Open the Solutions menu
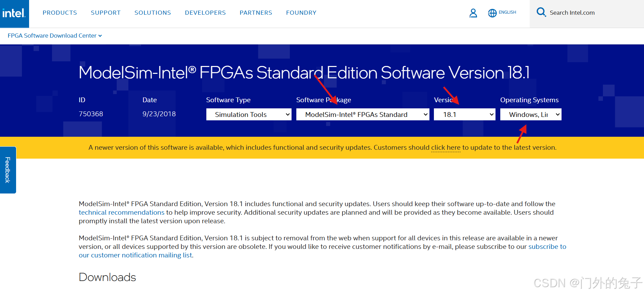This screenshot has height=294, width=644. point(153,13)
